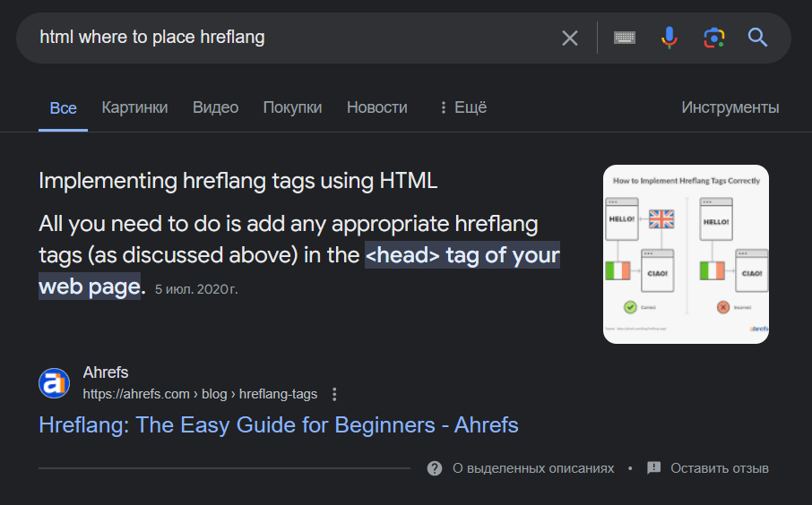This screenshot has height=505, width=812.
Task: Select the Все results tab
Action: pyautogui.click(x=63, y=107)
